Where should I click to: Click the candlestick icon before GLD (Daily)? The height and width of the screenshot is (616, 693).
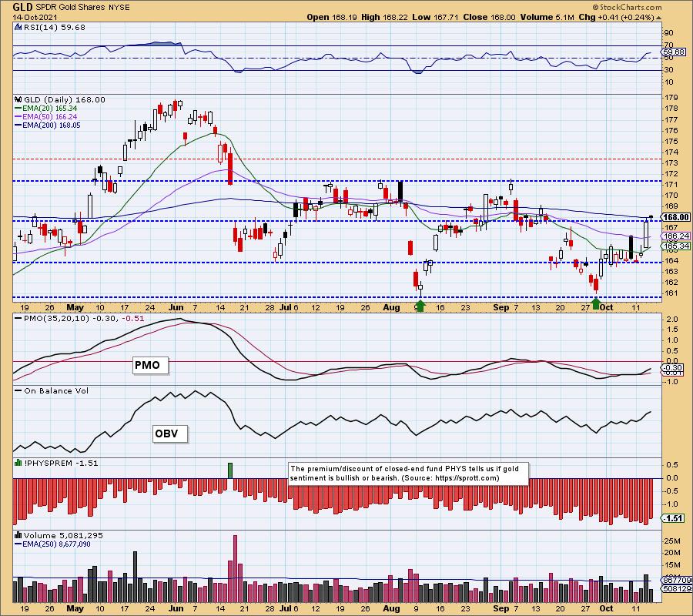pyautogui.click(x=18, y=99)
